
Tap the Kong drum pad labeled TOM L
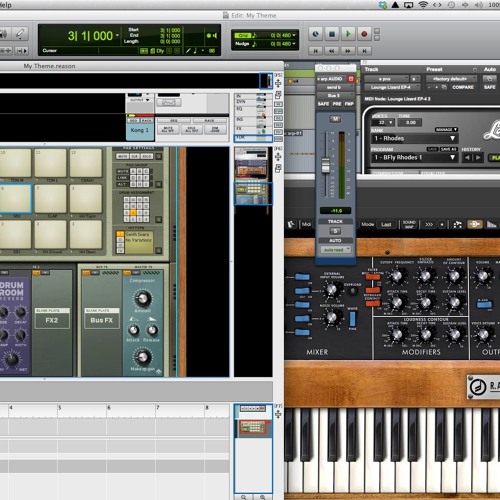[50, 163]
